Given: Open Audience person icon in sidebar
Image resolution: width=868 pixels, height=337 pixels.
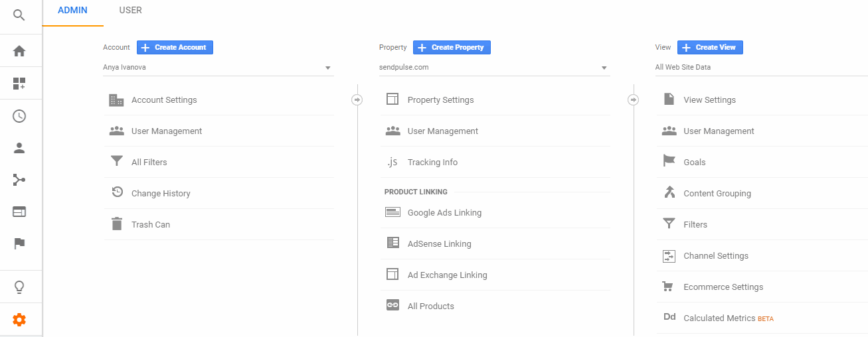Looking at the screenshot, I should pos(19,148).
